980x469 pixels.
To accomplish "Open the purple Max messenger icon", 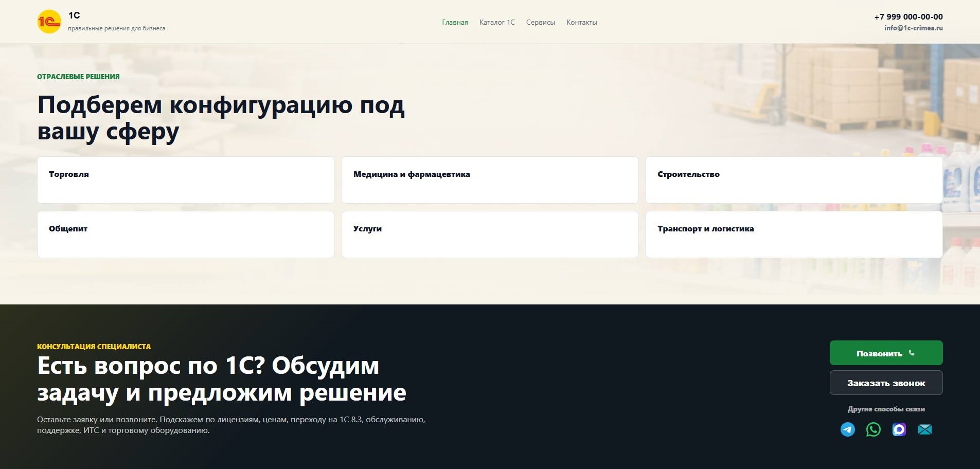I will (x=899, y=429).
